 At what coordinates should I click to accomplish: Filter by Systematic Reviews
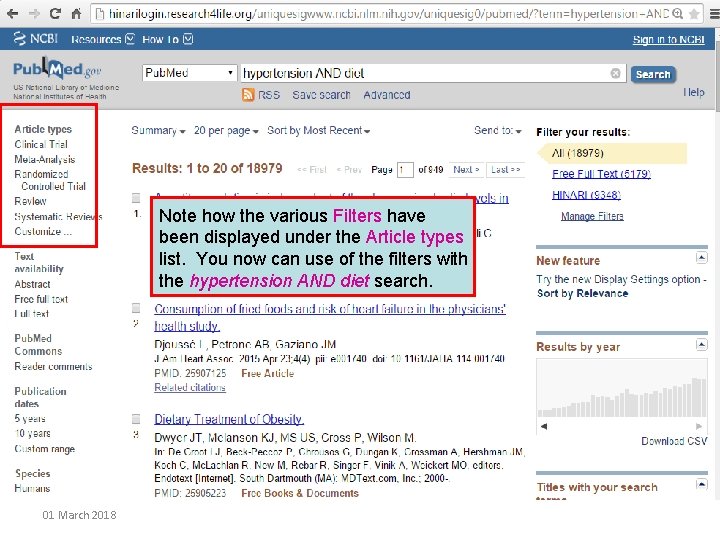[x=58, y=216]
